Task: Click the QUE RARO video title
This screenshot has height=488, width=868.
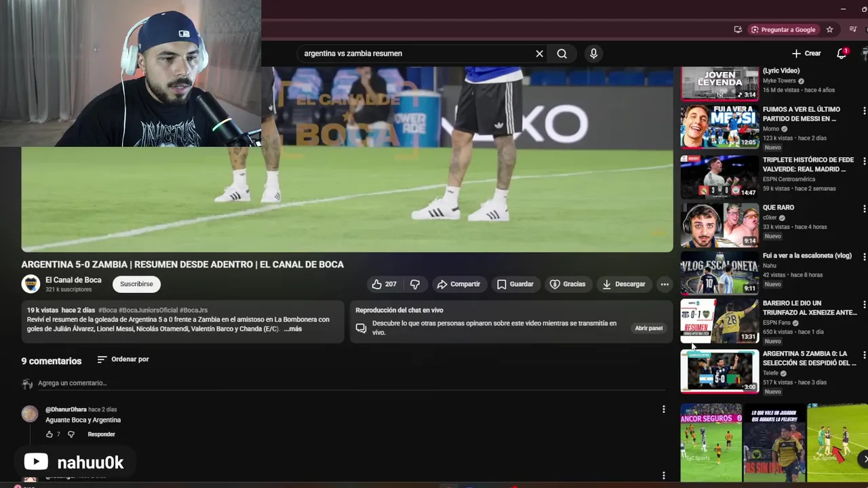Action: 778,207
